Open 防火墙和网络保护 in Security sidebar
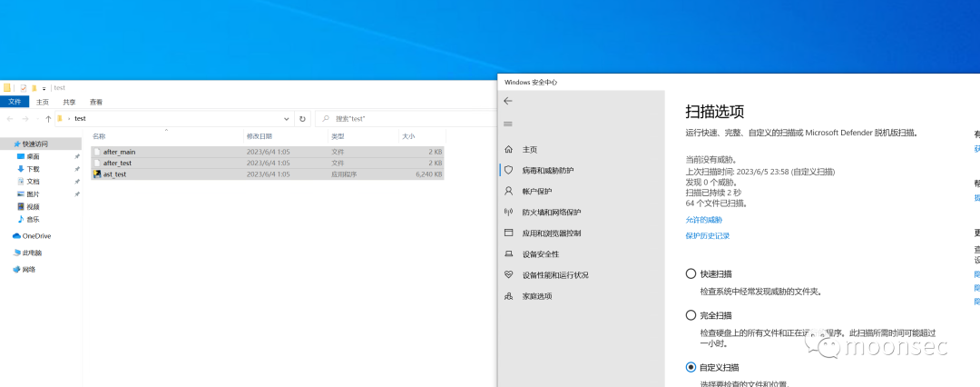The image size is (980, 387). click(552, 213)
